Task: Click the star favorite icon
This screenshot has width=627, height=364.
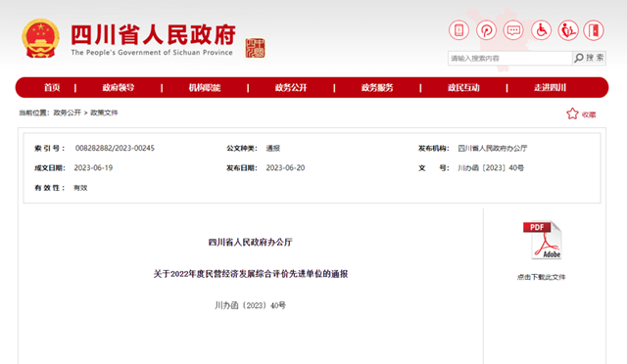Action: click(572, 114)
